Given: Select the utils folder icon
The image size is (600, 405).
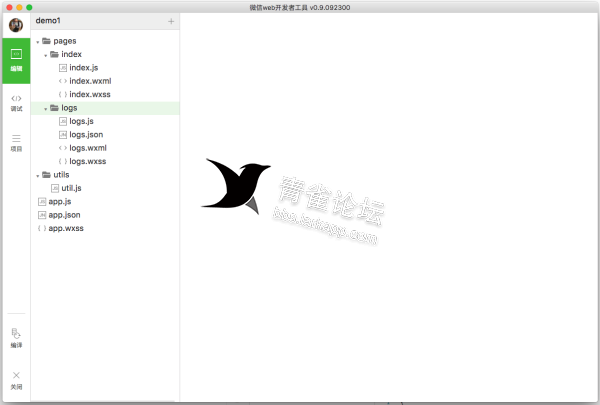Looking at the screenshot, I should click(46, 175).
